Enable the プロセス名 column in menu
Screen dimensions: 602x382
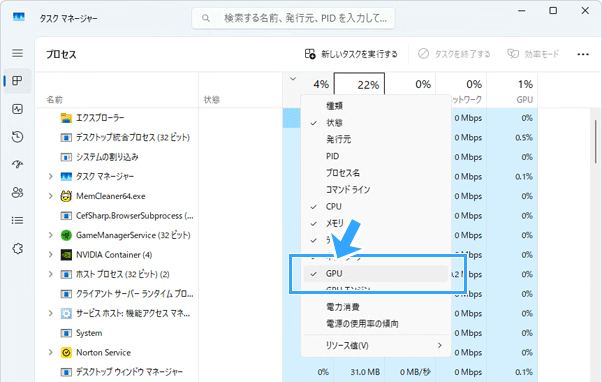click(x=375, y=173)
